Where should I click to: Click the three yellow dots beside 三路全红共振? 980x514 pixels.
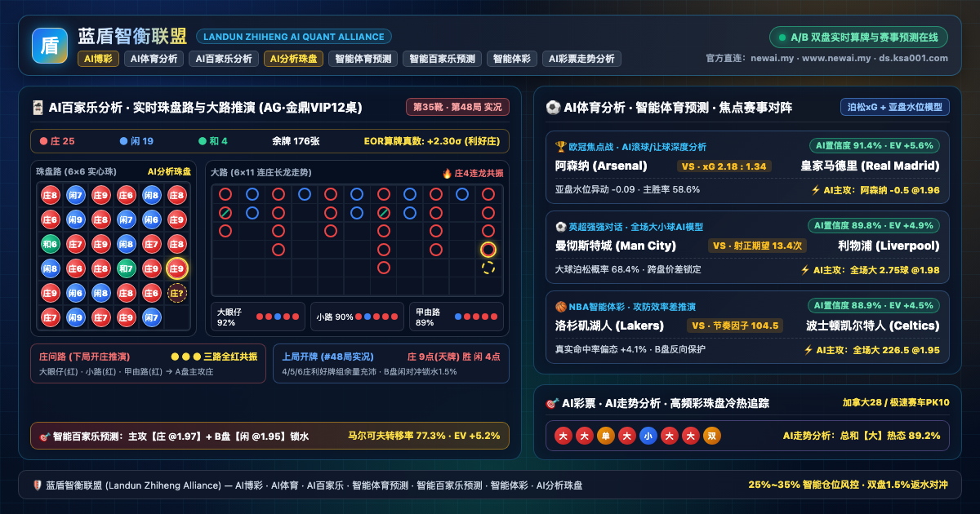pyautogui.click(x=185, y=357)
